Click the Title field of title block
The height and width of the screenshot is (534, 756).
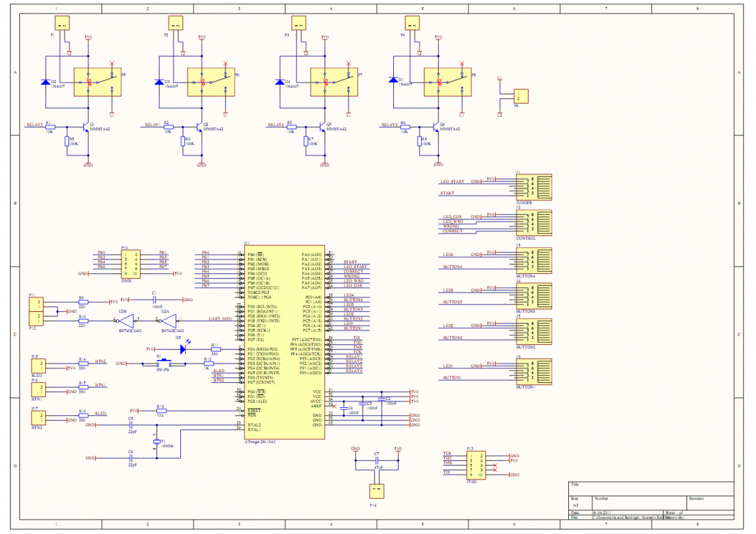point(651,488)
